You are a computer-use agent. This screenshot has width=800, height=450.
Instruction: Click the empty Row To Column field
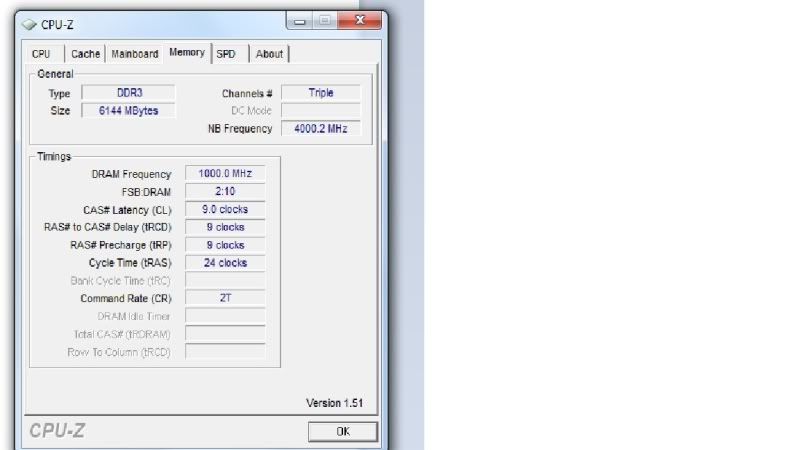225,352
